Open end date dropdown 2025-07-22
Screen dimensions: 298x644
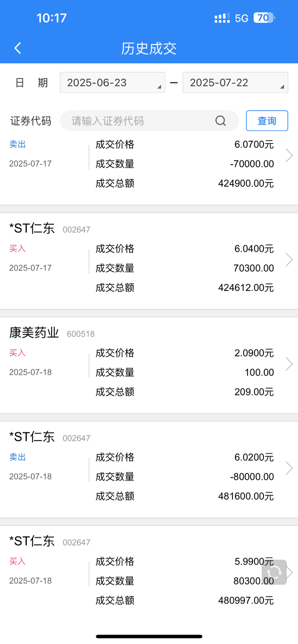[236, 83]
